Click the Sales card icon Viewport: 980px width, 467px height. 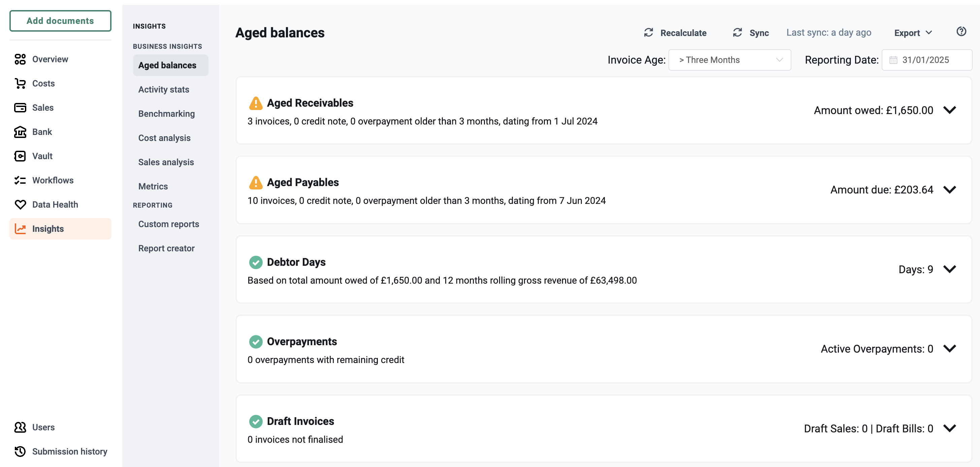click(20, 108)
